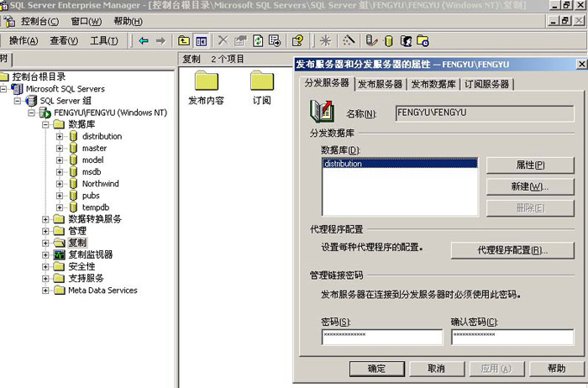Viewport: 588px width, 388px height.
Task: Collapse the SQL Server 组 node
Action: pyautogui.click(x=18, y=101)
